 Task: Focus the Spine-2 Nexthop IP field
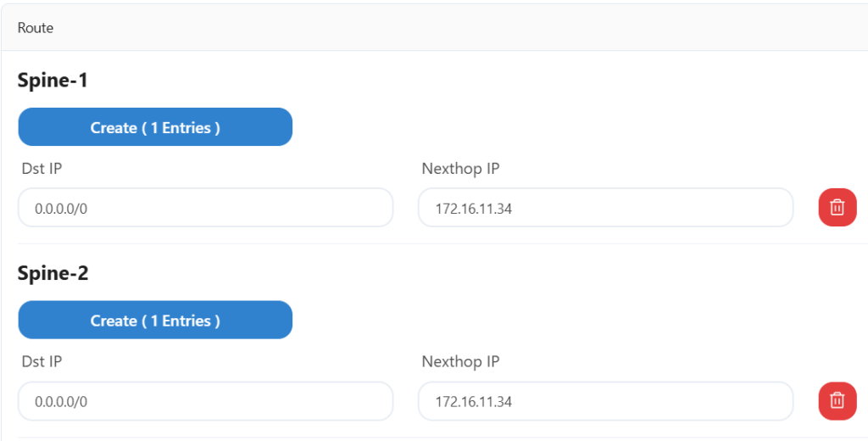[x=605, y=401]
